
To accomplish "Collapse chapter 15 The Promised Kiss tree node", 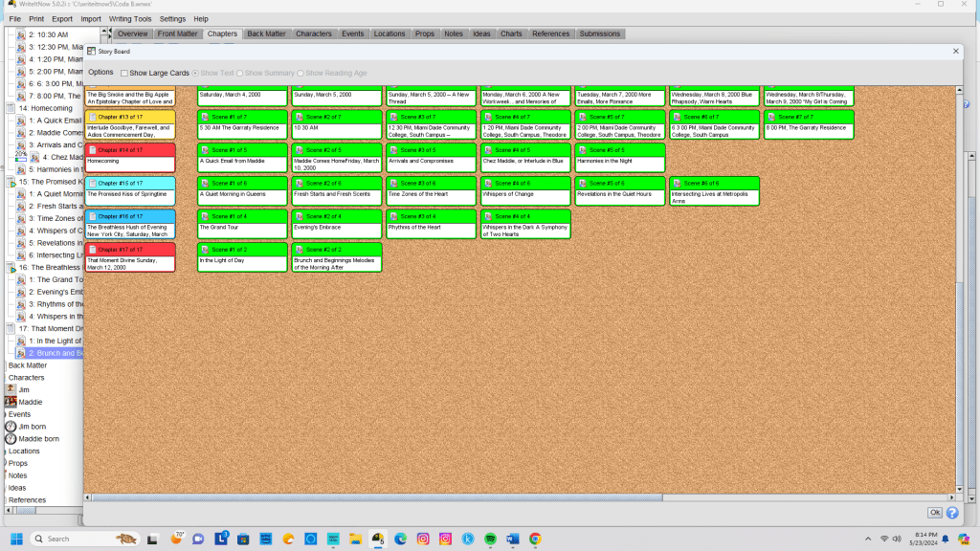I will [11, 182].
